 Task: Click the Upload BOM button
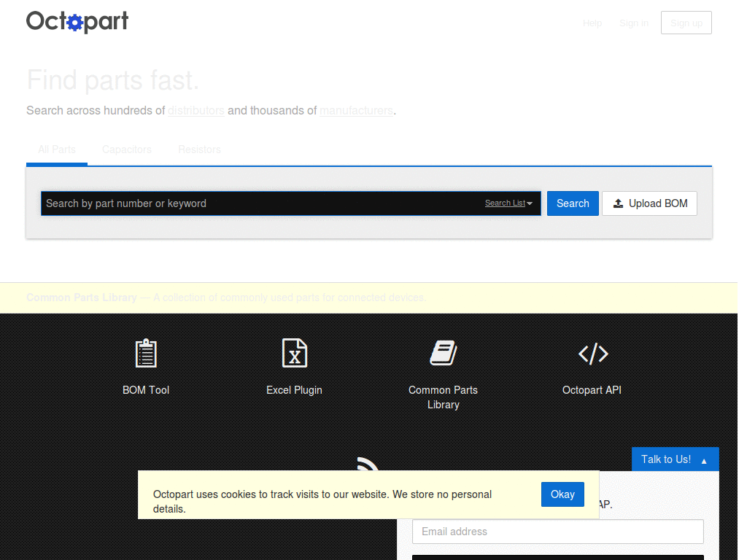pyautogui.click(x=649, y=203)
